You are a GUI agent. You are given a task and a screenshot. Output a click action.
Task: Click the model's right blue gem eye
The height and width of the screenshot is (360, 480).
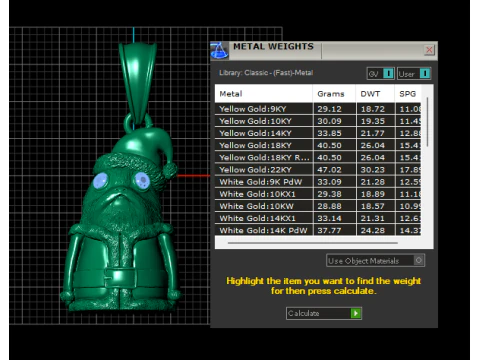pos(142,180)
